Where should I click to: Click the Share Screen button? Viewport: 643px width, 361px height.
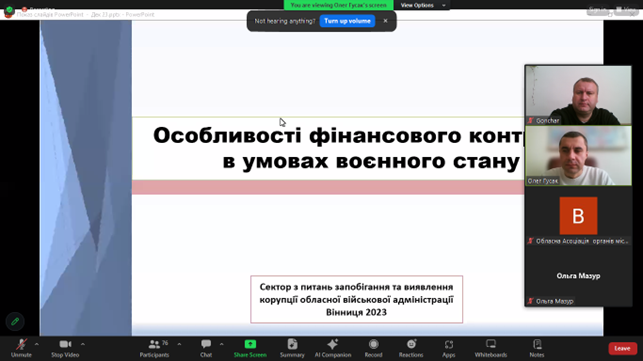tap(250, 348)
